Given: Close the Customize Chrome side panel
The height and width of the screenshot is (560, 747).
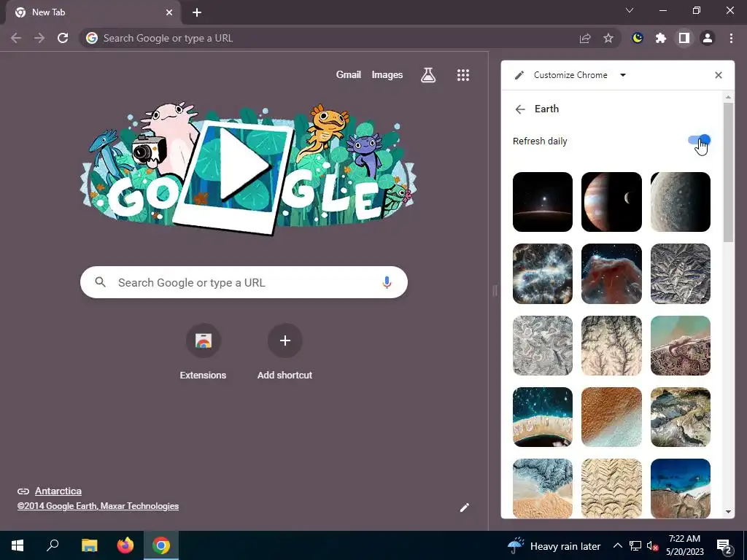Looking at the screenshot, I should pos(719,75).
